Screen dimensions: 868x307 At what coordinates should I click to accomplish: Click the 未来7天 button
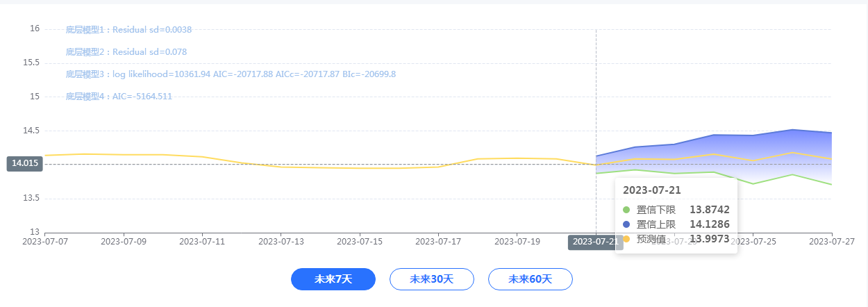click(333, 279)
